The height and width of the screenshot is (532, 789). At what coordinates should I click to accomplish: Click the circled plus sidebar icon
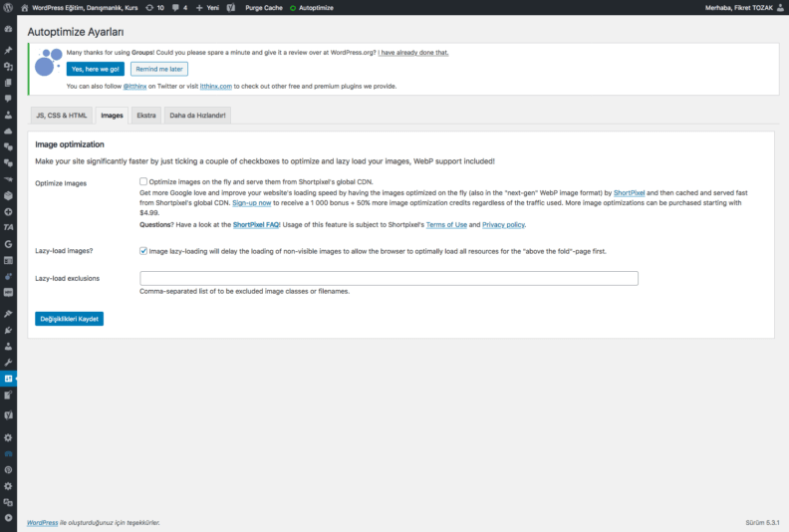click(x=8, y=212)
